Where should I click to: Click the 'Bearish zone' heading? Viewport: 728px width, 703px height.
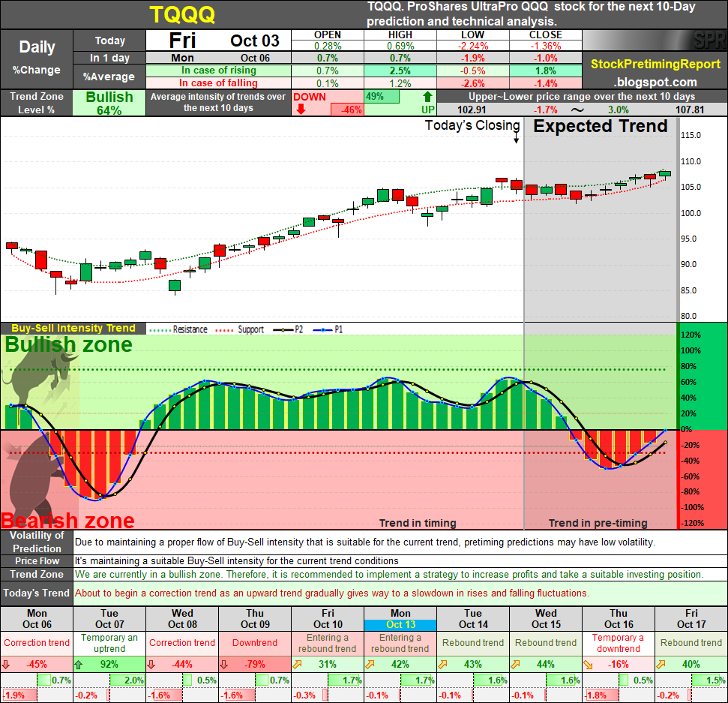[x=67, y=521]
